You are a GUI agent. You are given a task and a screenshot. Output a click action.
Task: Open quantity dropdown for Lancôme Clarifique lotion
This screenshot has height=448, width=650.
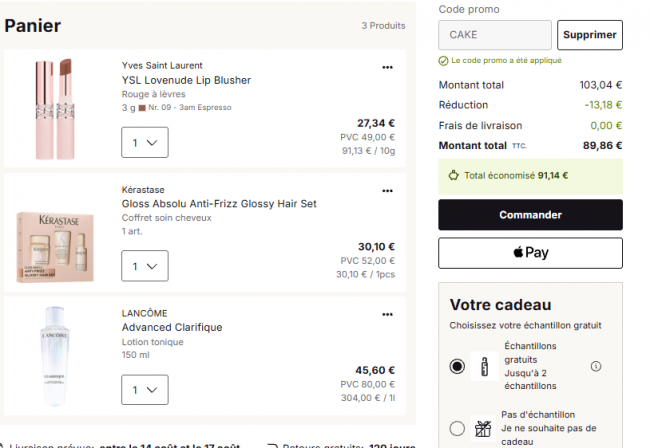click(145, 390)
